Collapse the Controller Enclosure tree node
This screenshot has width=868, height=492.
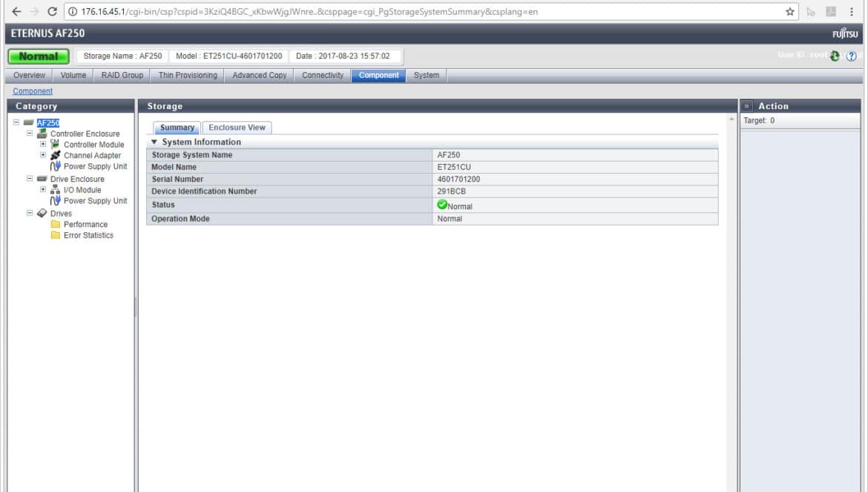coord(30,134)
